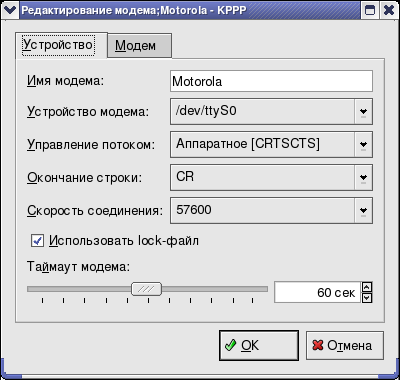Image resolution: width=400 pixels, height=380 pixels.
Task: Switch to the Модем tab
Action: pos(139,46)
